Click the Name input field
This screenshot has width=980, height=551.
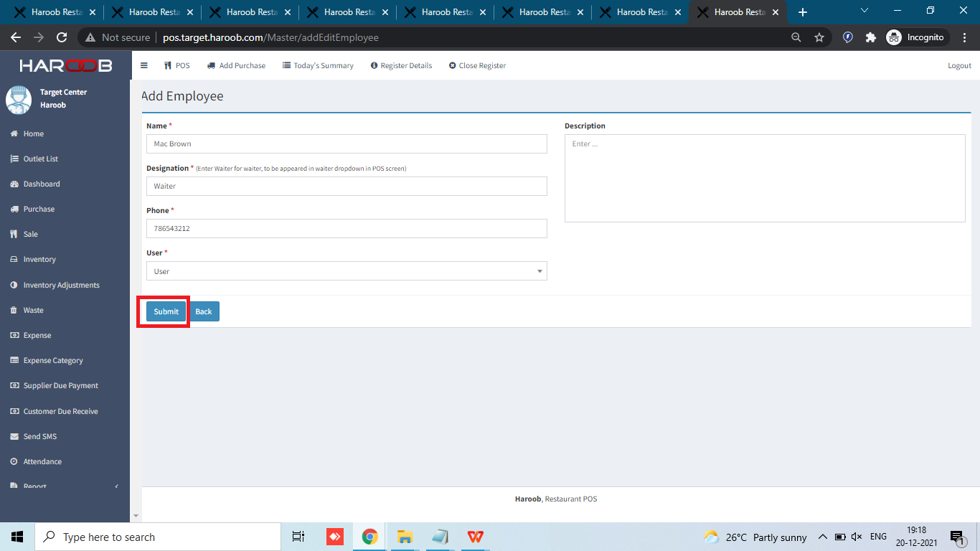[x=347, y=143]
